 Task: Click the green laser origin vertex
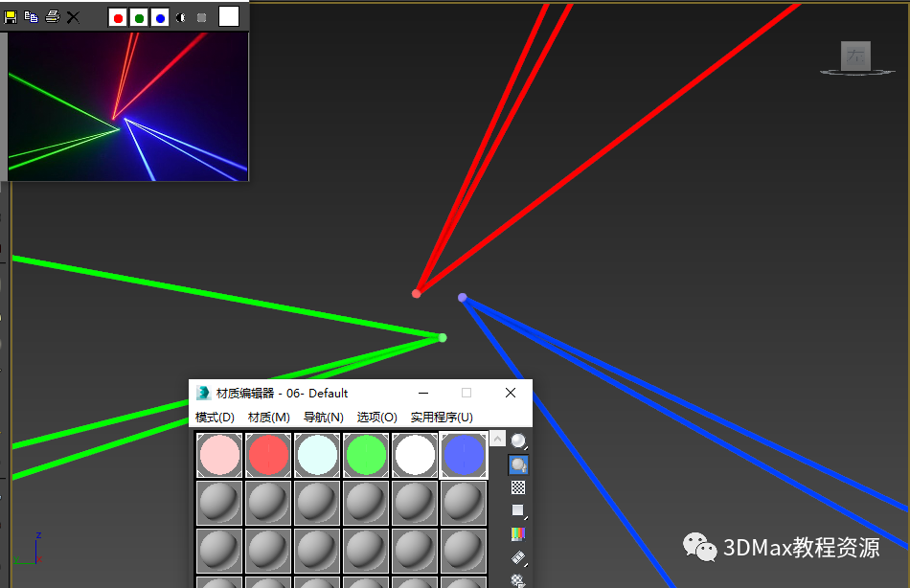point(443,338)
